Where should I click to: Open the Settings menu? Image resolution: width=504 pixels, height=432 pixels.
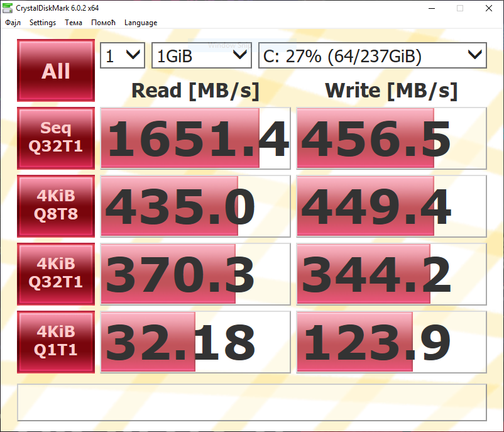[43, 23]
